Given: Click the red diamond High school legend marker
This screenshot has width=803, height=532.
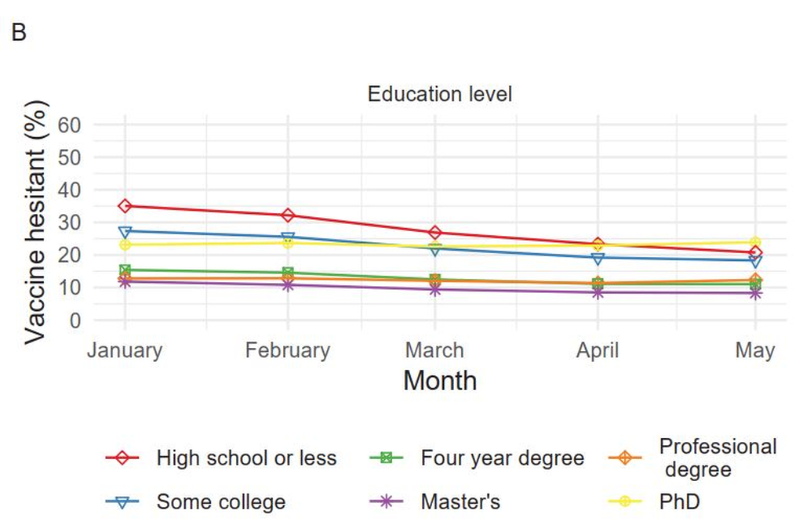Looking at the screenshot, I should (121, 458).
